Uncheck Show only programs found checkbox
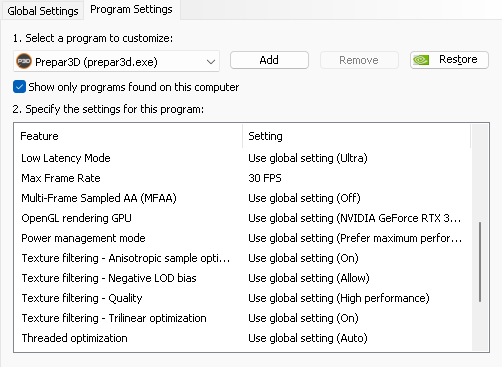This screenshot has height=367, width=502. (19, 87)
